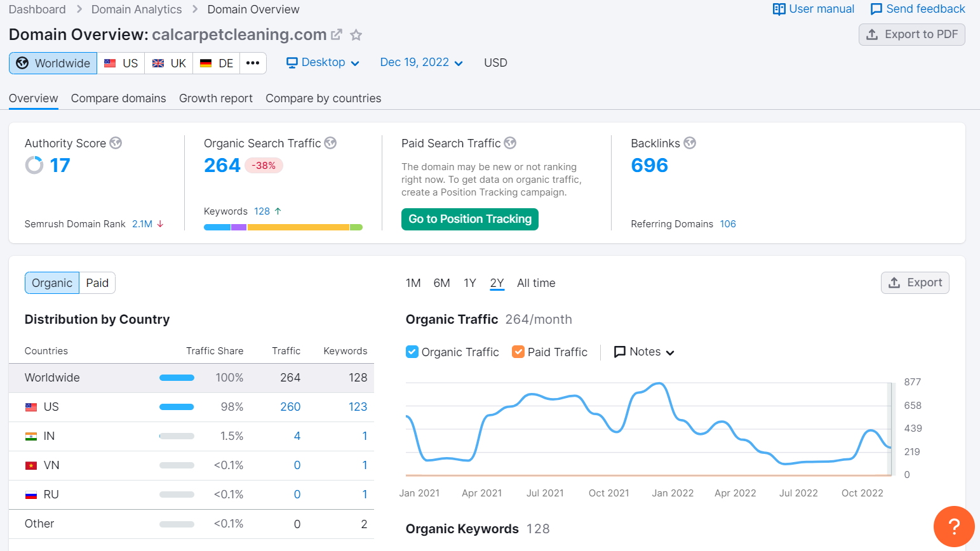Click the up arrow beside Keywords 128
980x551 pixels.
click(x=278, y=211)
